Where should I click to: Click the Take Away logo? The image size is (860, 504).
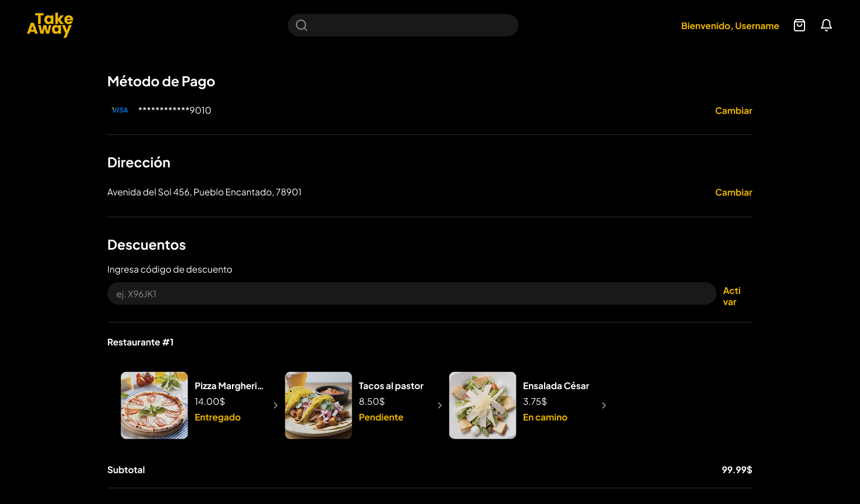click(x=50, y=25)
